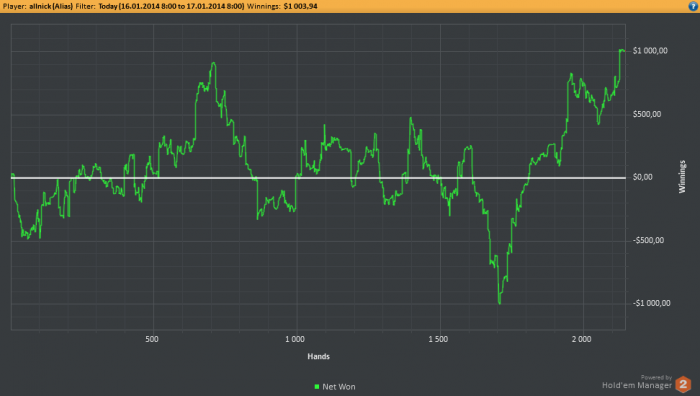Click the vertical Winnings axis title
700x396 pixels.
coord(682,177)
